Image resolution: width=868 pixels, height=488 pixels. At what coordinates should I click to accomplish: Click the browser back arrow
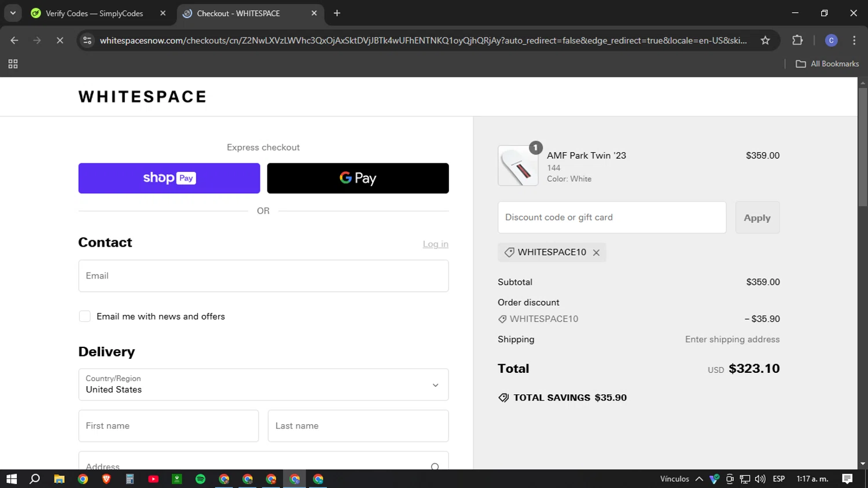[x=14, y=41]
